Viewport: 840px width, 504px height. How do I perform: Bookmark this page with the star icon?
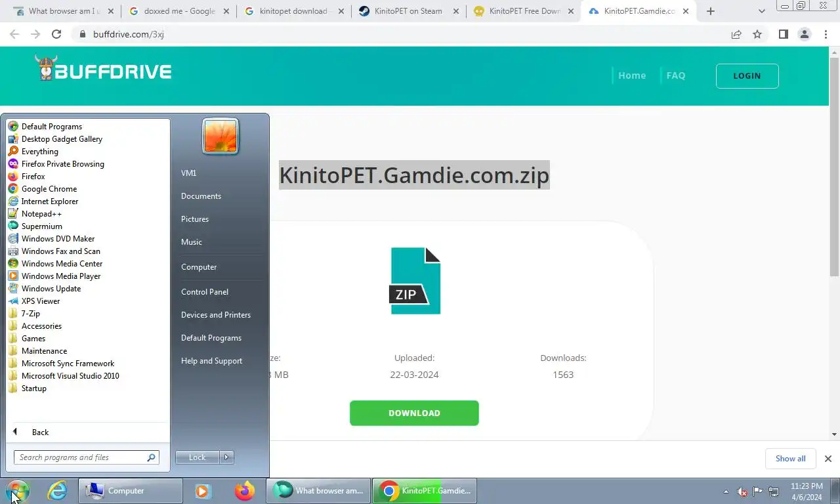(757, 34)
